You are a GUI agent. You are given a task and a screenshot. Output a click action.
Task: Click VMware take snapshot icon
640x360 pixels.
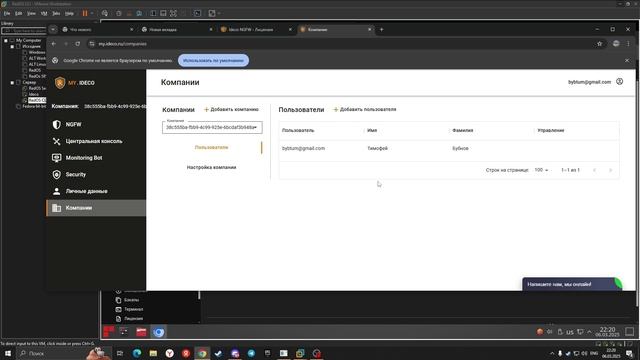coord(119,13)
